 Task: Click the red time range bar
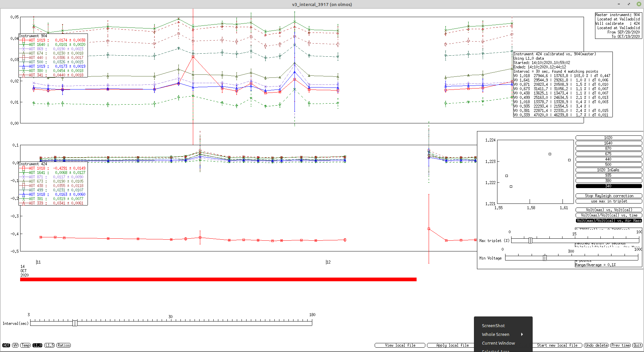point(218,280)
